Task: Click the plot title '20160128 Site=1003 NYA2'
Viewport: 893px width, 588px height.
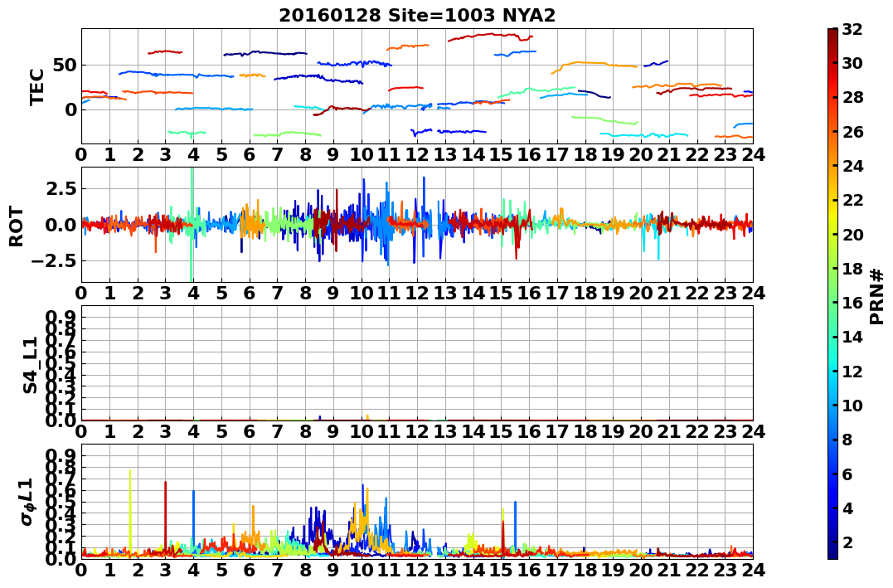Action: click(417, 16)
